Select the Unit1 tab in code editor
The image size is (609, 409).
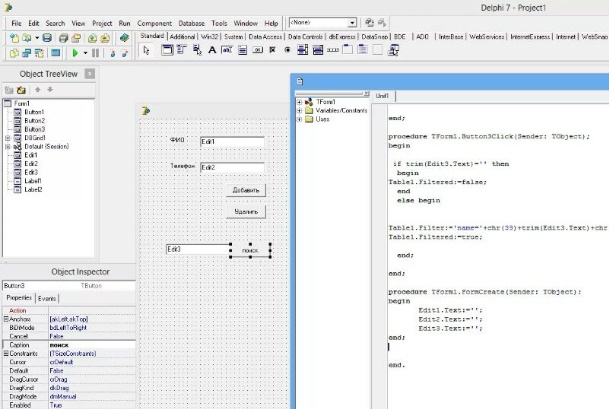(x=382, y=96)
